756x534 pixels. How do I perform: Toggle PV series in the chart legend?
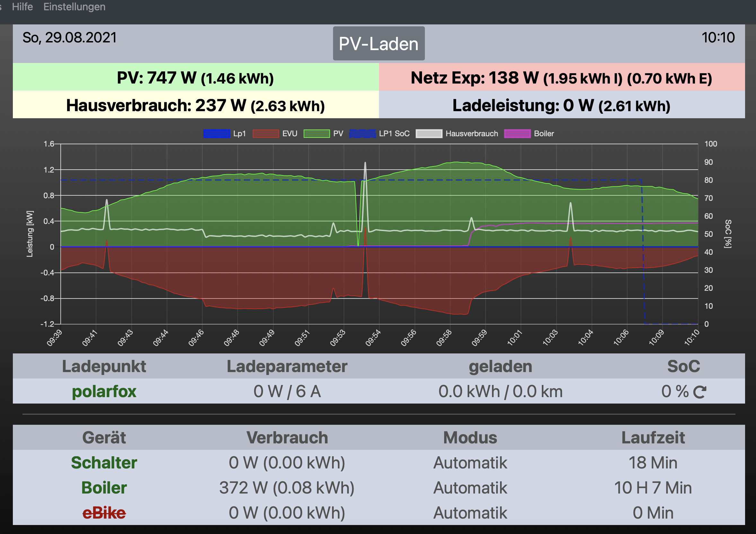pyautogui.click(x=316, y=133)
